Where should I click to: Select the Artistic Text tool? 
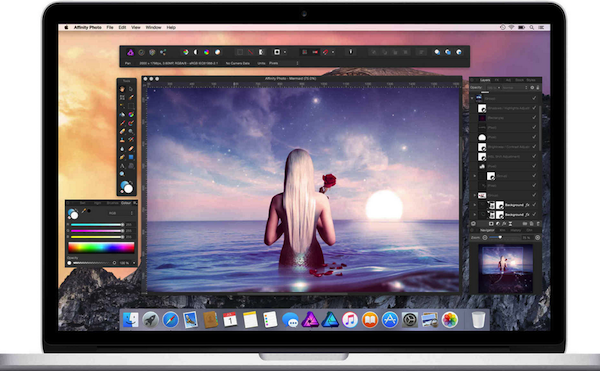click(122, 166)
